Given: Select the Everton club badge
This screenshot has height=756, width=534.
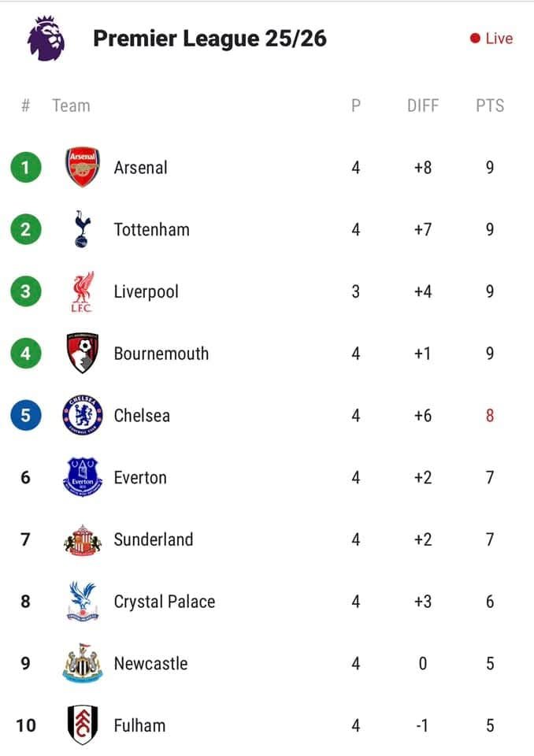Looking at the screenshot, I should click(82, 477).
